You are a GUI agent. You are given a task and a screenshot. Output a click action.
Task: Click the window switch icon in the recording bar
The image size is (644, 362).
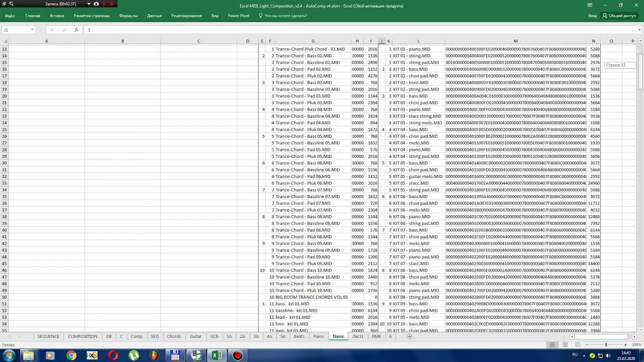pos(4,4)
